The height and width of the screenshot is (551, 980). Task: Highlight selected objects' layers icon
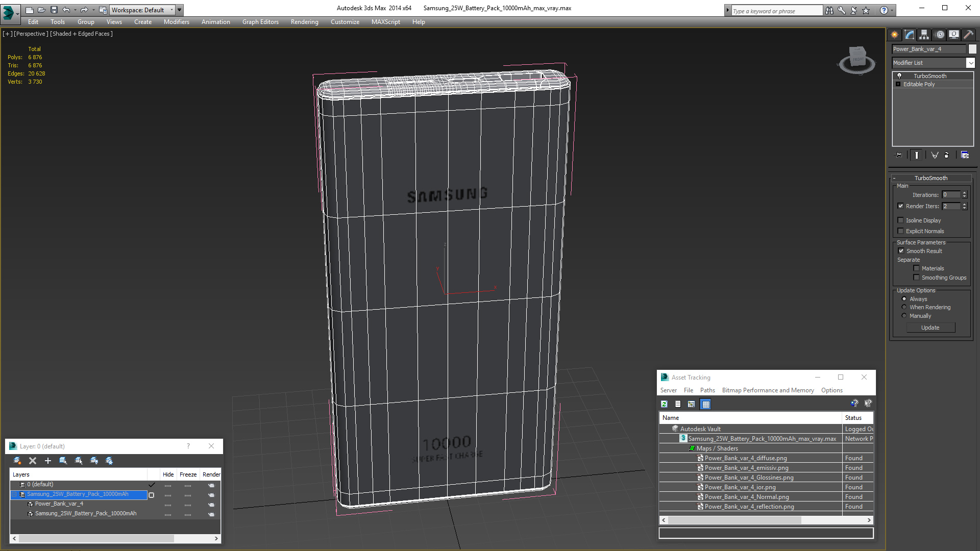point(79,461)
